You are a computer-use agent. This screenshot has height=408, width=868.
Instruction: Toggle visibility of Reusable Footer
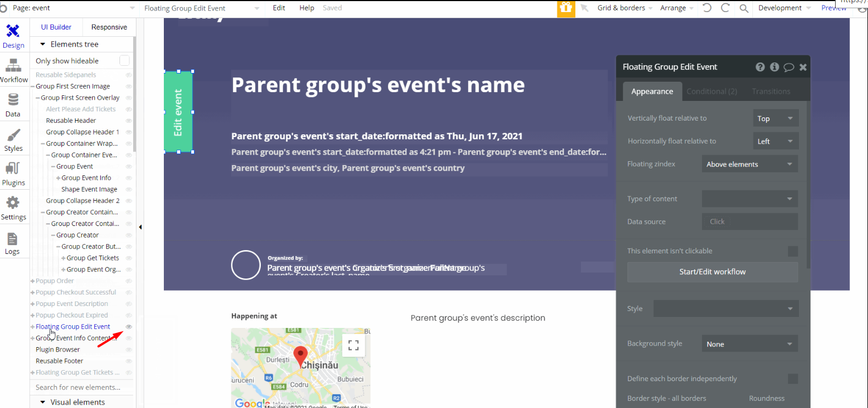tap(129, 361)
